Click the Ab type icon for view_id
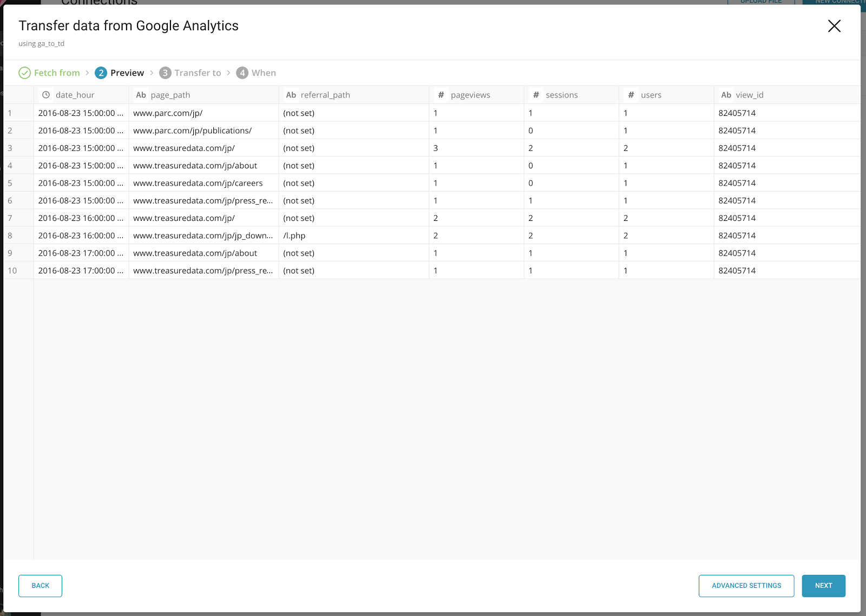Viewport: 866px width, 616px height. [726, 95]
